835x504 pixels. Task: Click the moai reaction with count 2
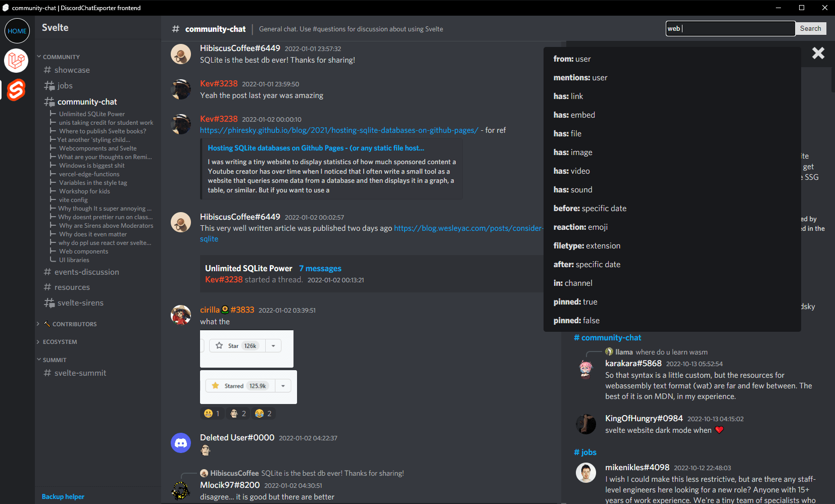(238, 414)
